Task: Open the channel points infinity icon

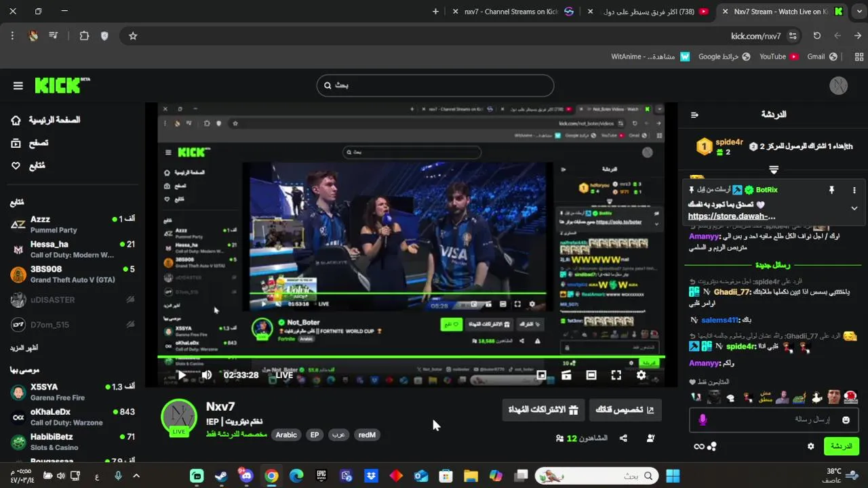Action: (x=698, y=446)
